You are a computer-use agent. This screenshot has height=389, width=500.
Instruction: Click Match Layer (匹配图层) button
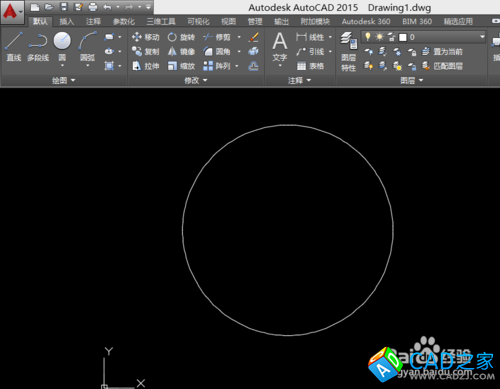(x=442, y=66)
